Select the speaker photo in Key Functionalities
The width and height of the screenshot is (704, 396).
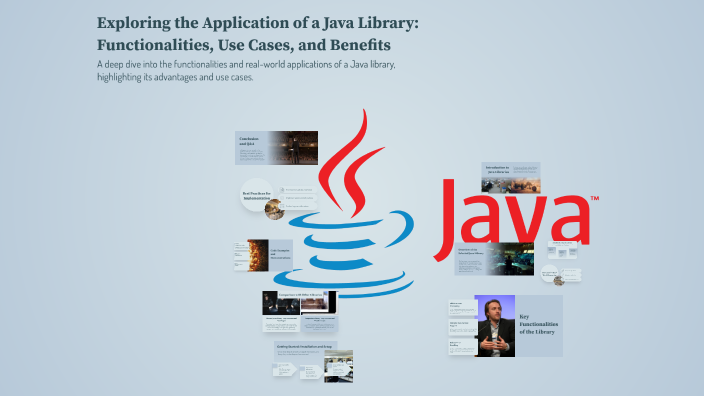point(495,326)
